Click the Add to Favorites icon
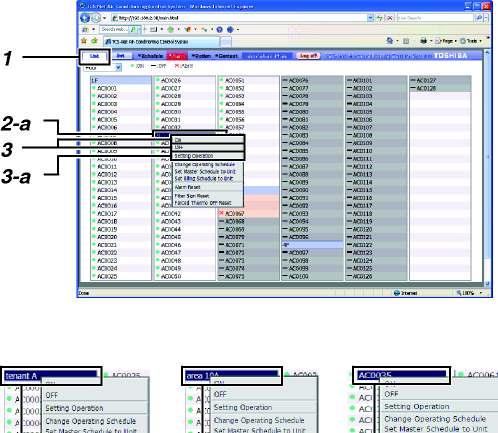This screenshot has height=433, width=498. 95,41
